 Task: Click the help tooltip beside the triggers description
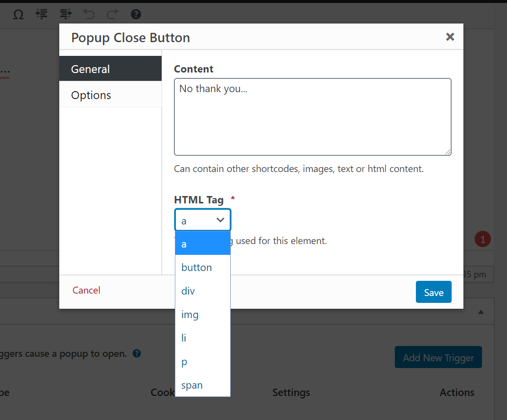coord(137,353)
